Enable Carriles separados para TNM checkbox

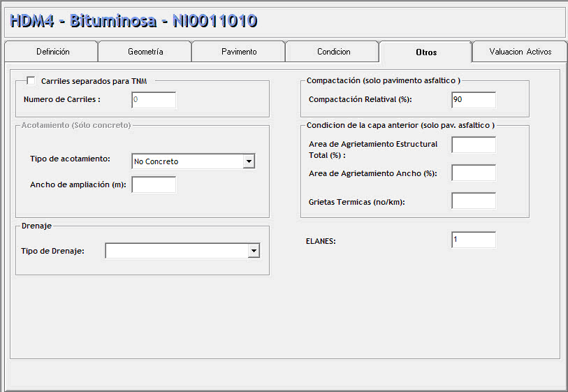click(31, 81)
